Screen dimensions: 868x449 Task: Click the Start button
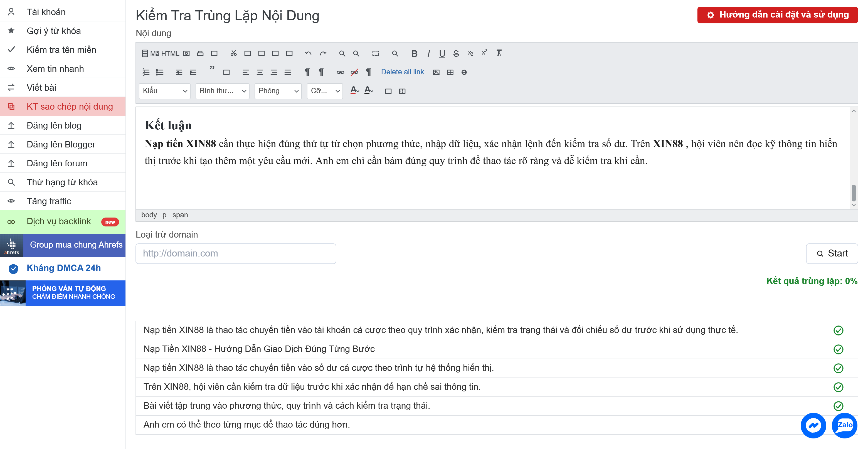832,253
